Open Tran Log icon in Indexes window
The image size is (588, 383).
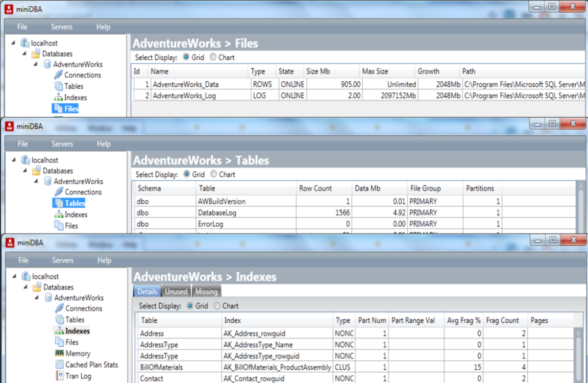[x=59, y=376]
